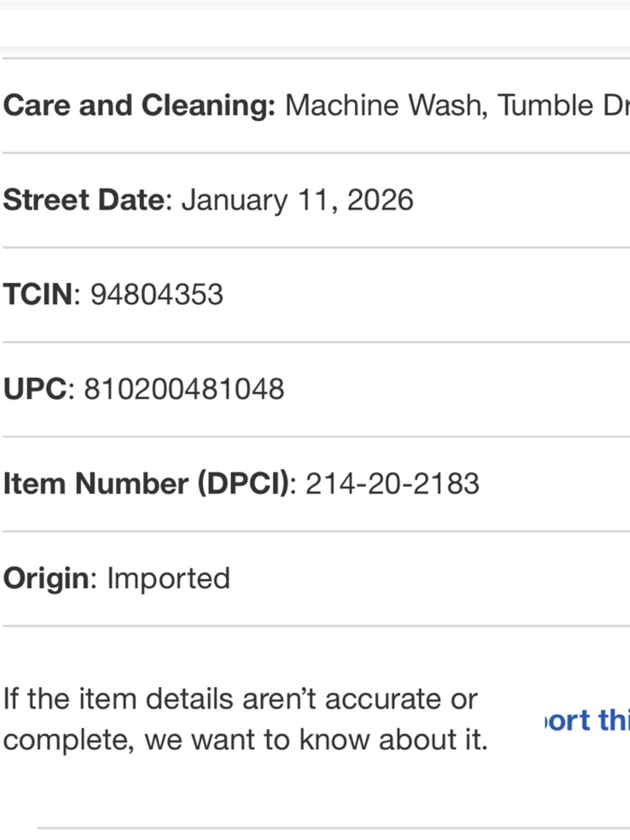This screenshot has width=630, height=840.
Task: Click the Origin label
Action: click(46, 578)
